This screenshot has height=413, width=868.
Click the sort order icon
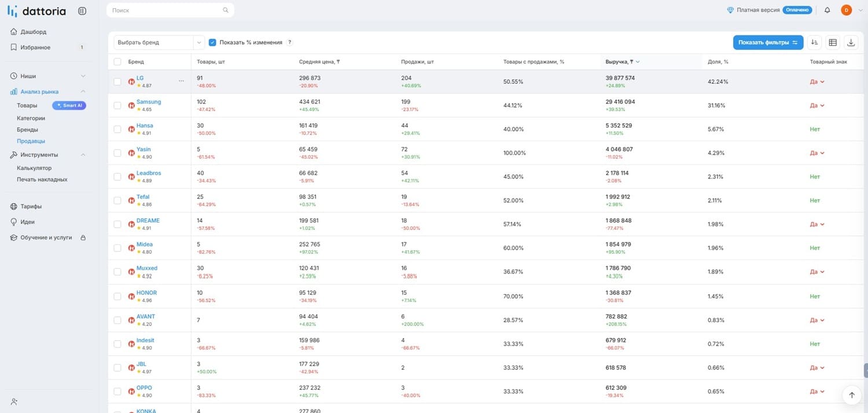tap(814, 42)
